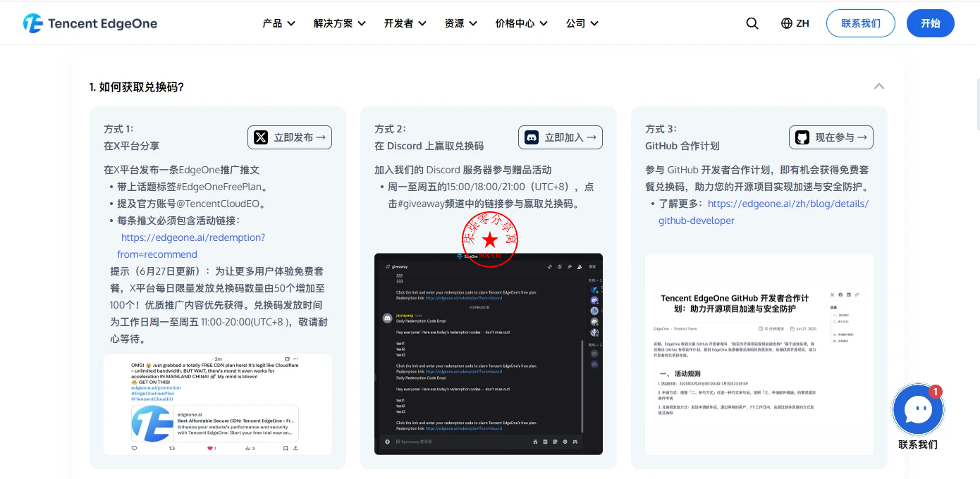
Task: Click the views bar-chart icon in tweet
Action: tap(248, 448)
